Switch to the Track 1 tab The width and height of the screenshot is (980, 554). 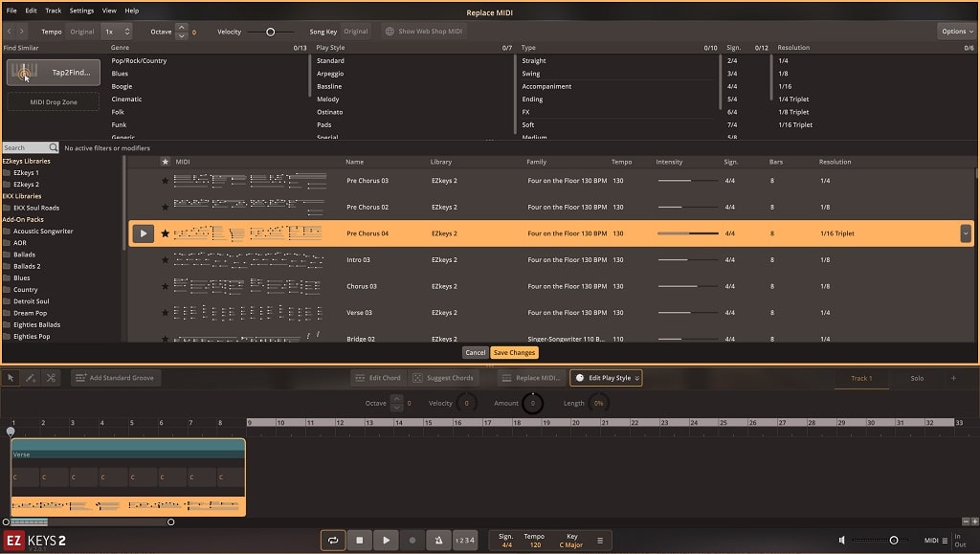pyautogui.click(x=861, y=379)
